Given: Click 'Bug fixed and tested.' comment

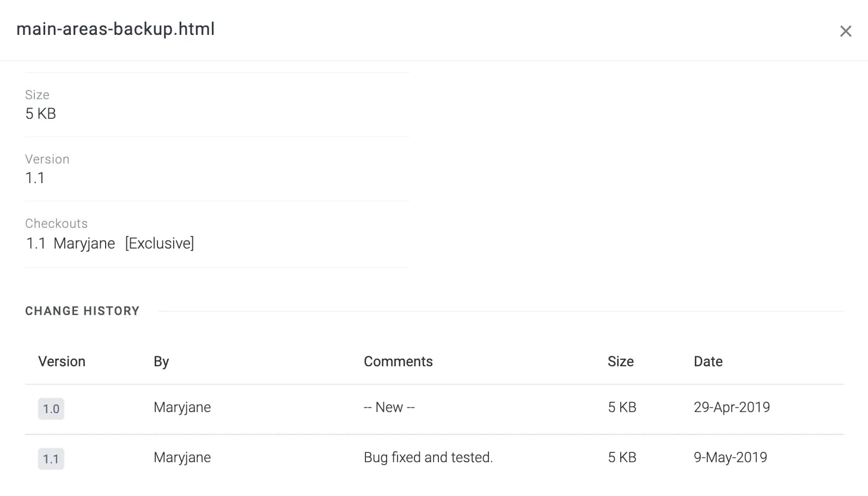Looking at the screenshot, I should [428, 457].
